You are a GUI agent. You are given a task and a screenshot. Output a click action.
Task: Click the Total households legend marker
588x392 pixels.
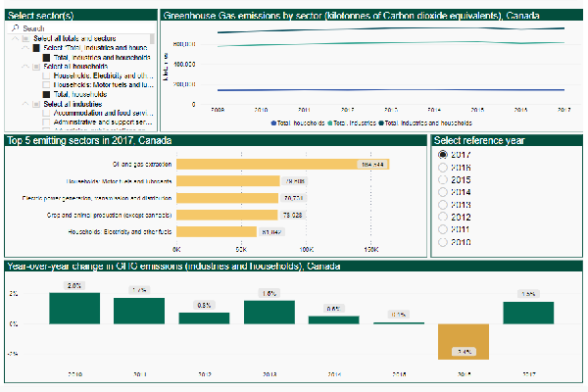coord(273,123)
